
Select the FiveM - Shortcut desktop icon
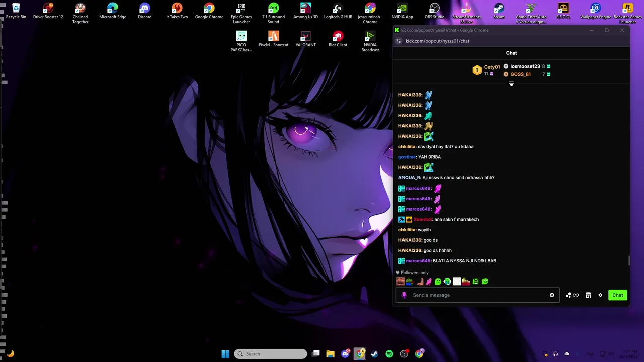(x=273, y=39)
